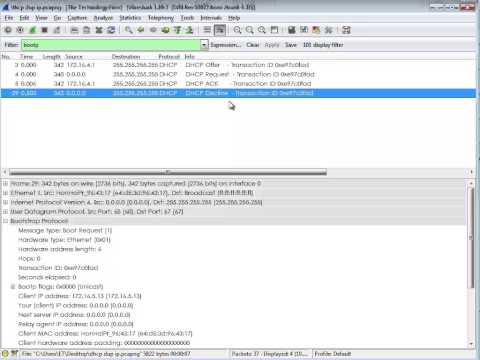Screen dimensions: 480x360
Task: Save this capture file
Action: click(x=86, y=30)
